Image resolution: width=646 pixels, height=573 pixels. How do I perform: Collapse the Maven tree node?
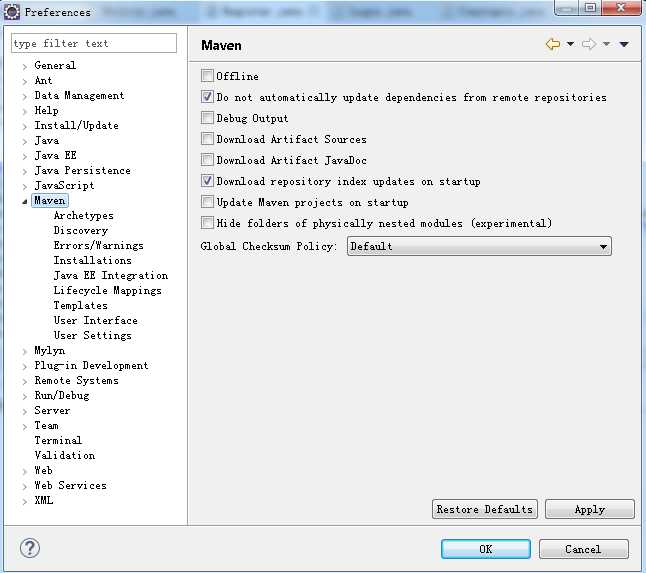pos(25,201)
